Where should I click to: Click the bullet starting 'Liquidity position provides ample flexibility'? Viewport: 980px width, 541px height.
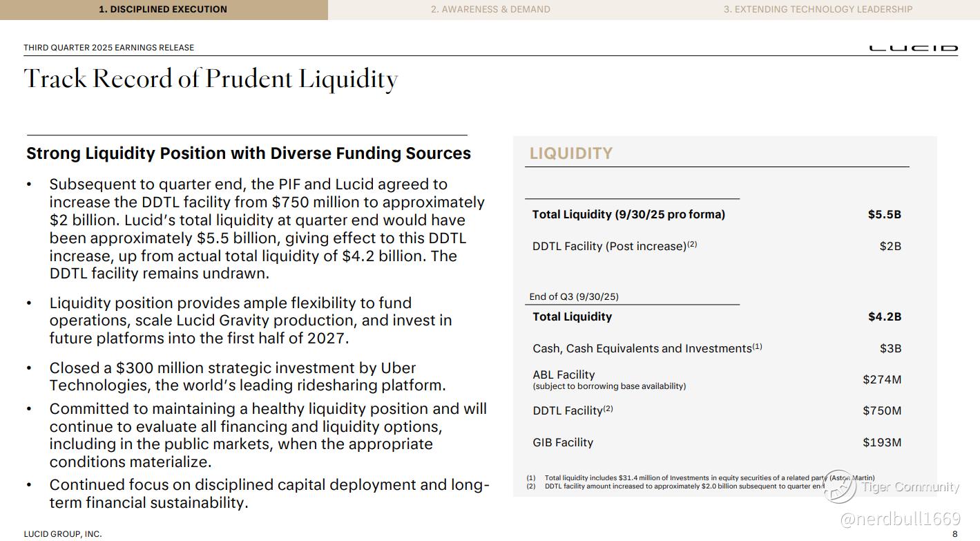click(x=251, y=321)
